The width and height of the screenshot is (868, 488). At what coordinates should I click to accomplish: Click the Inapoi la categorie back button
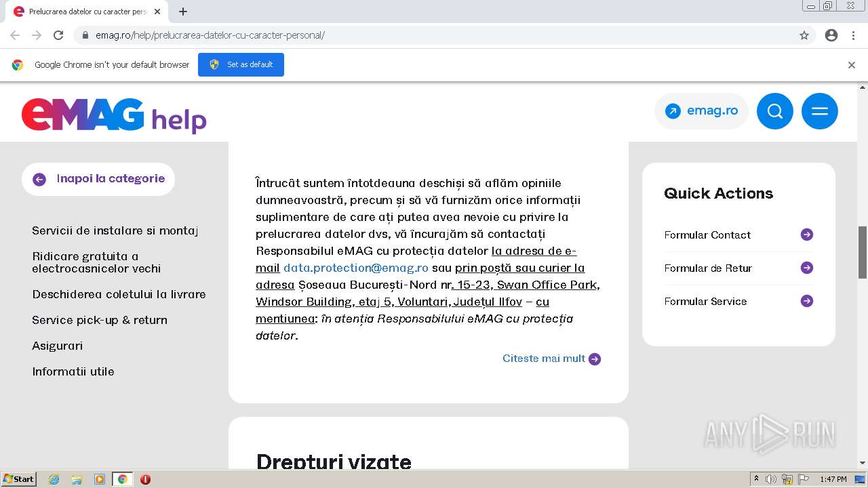(x=98, y=179)
